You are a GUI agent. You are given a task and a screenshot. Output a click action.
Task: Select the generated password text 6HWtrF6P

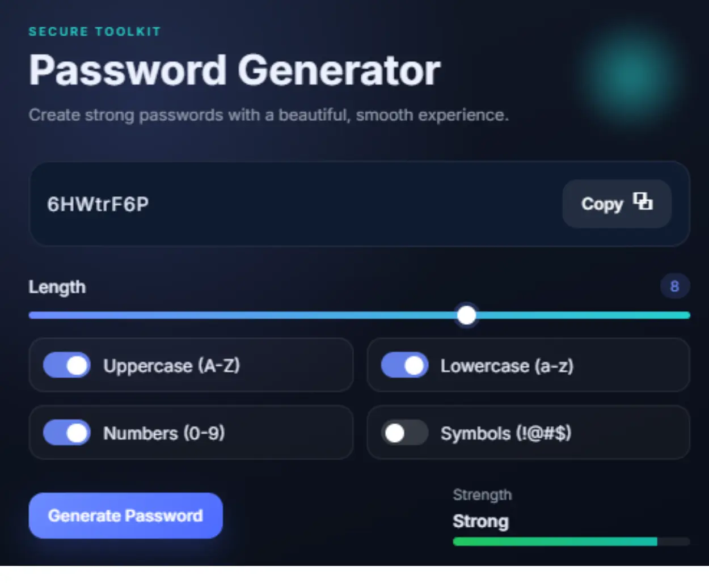point(98,204)
